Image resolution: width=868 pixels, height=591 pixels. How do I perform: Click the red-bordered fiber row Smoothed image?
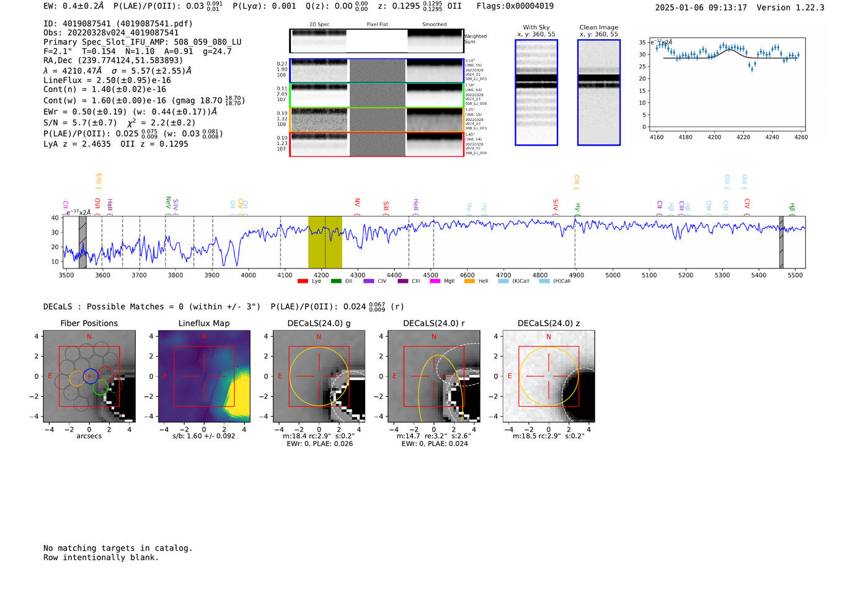click(435, 144)
